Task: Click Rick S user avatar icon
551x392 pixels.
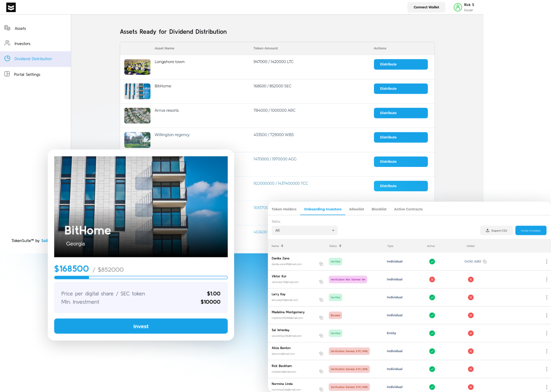Action: tap(458, 7)
